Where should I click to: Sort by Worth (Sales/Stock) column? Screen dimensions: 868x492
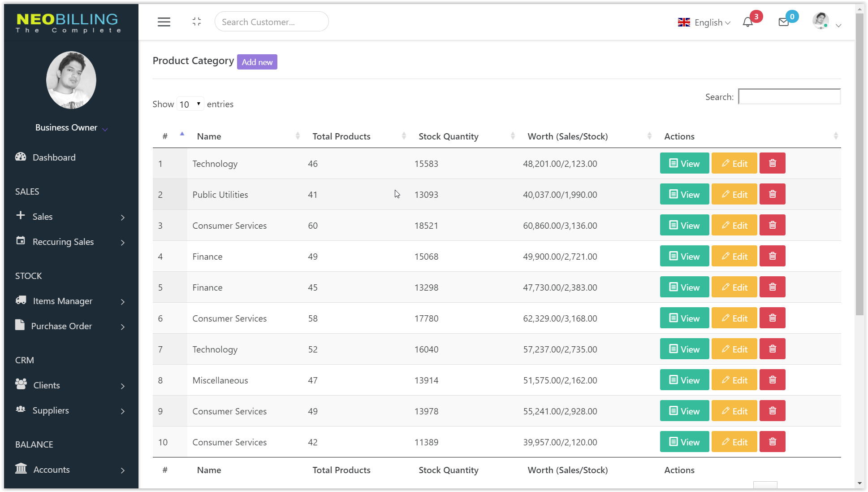tap(567, 136)
